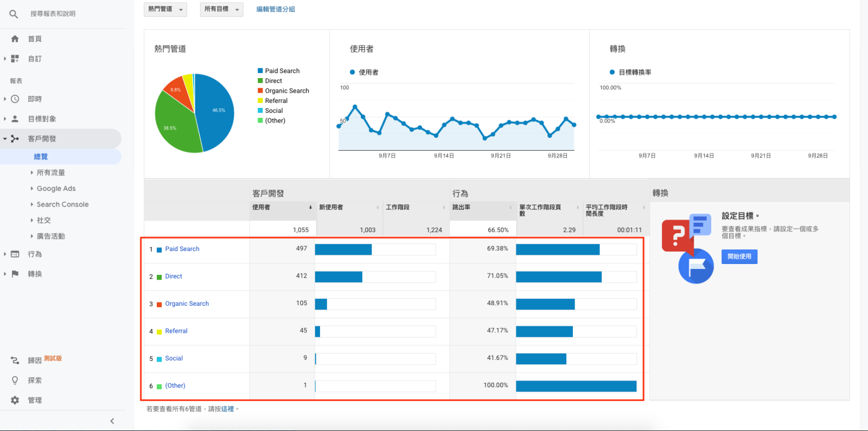The width and height of the screenshot is (868, 431).
Task: Open the 所有目標 dropdown
Action: tap(221, 9)
